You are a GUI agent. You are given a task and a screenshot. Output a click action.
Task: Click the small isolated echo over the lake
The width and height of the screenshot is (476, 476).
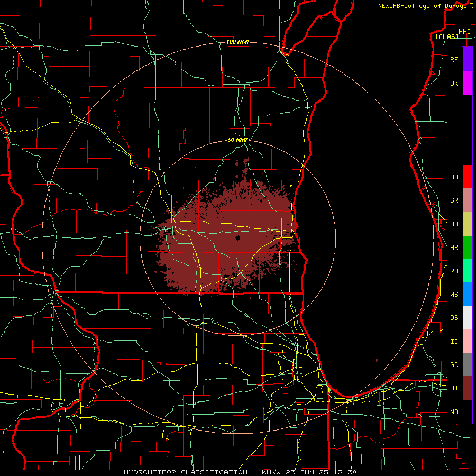point(377,360)
